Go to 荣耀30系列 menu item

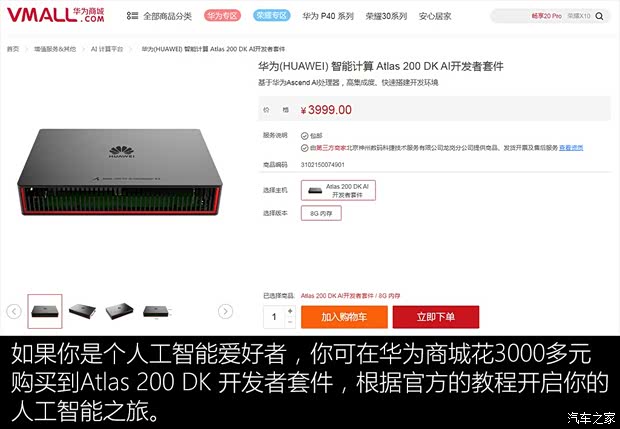coord(386,16)
